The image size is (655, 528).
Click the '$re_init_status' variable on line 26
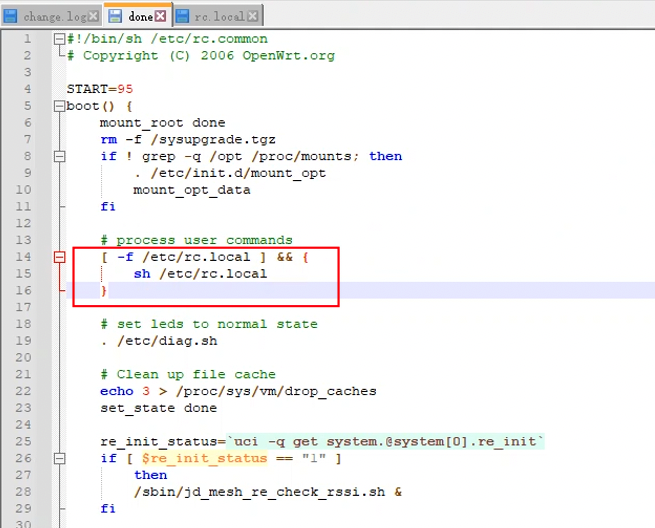[204, 458]
